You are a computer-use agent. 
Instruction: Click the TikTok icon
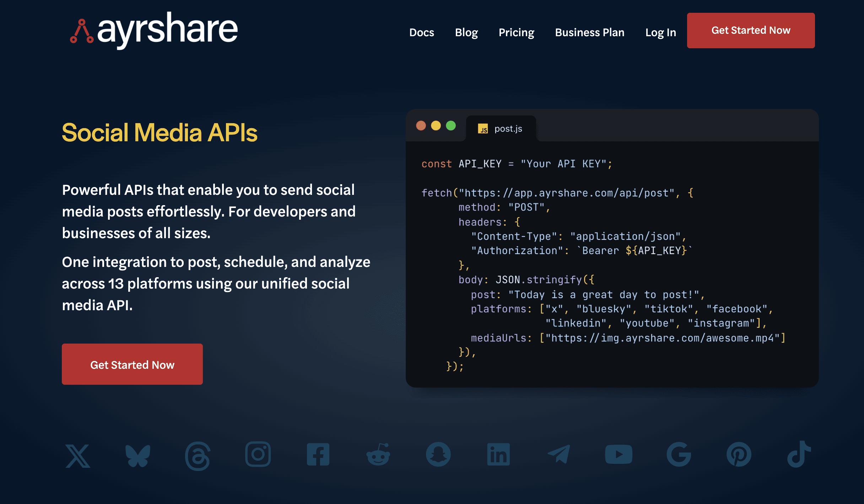click(799, 454)
